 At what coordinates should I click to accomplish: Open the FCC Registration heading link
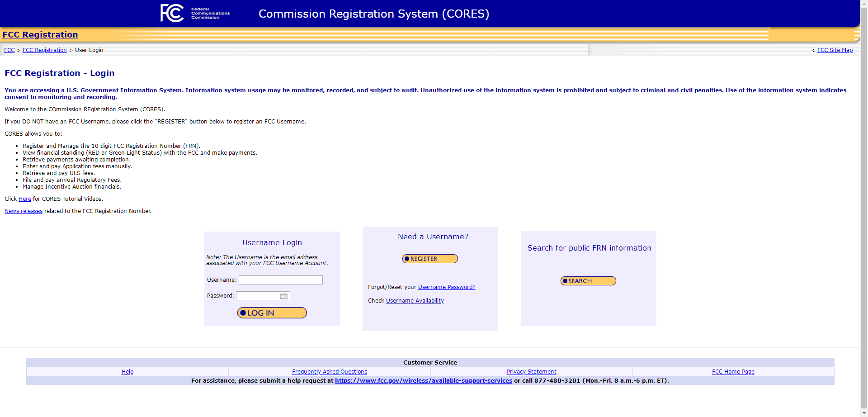[x=40, y=35]
